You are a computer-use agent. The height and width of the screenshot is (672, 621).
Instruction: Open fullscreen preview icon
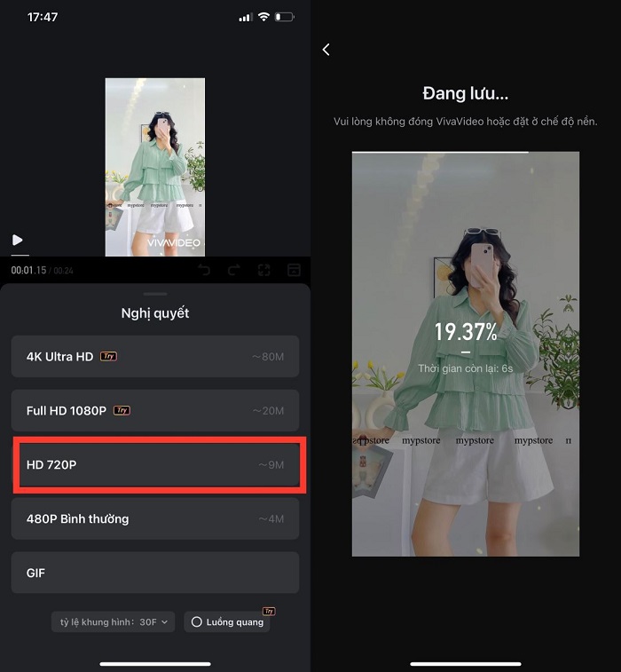[263, 270]
